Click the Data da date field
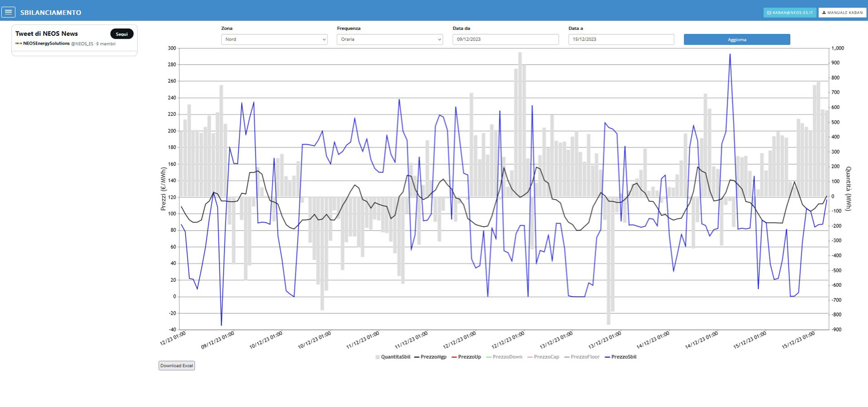Image resolution: width=868 pixels, height=407 pixels. point(505,39)
